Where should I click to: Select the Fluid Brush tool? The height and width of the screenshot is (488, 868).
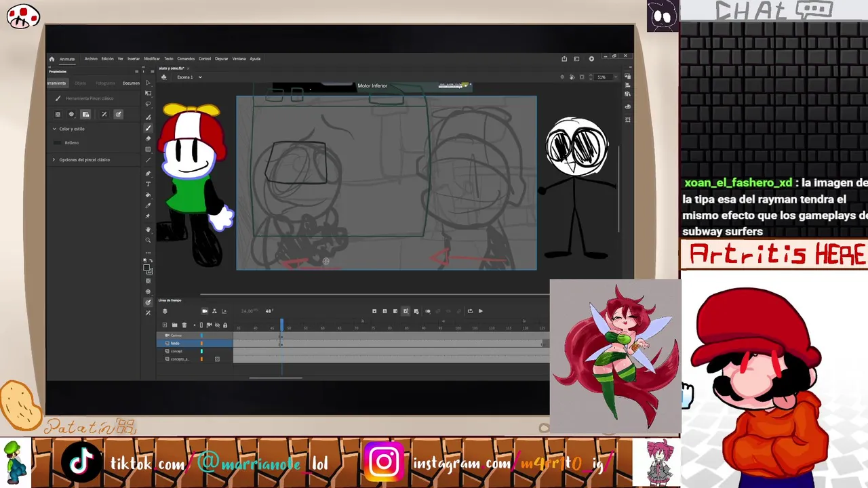click(148, 117)
